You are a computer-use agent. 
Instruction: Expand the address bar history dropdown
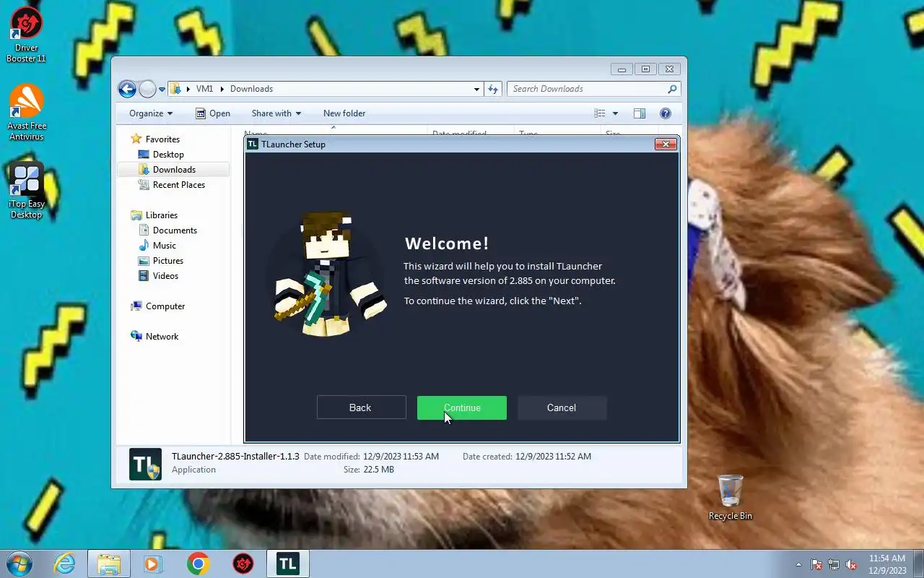point(476,90)
